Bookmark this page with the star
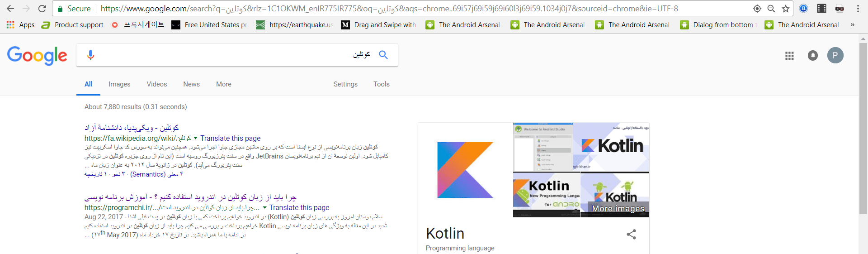868x254 pixels. click(x=786, y=9)
